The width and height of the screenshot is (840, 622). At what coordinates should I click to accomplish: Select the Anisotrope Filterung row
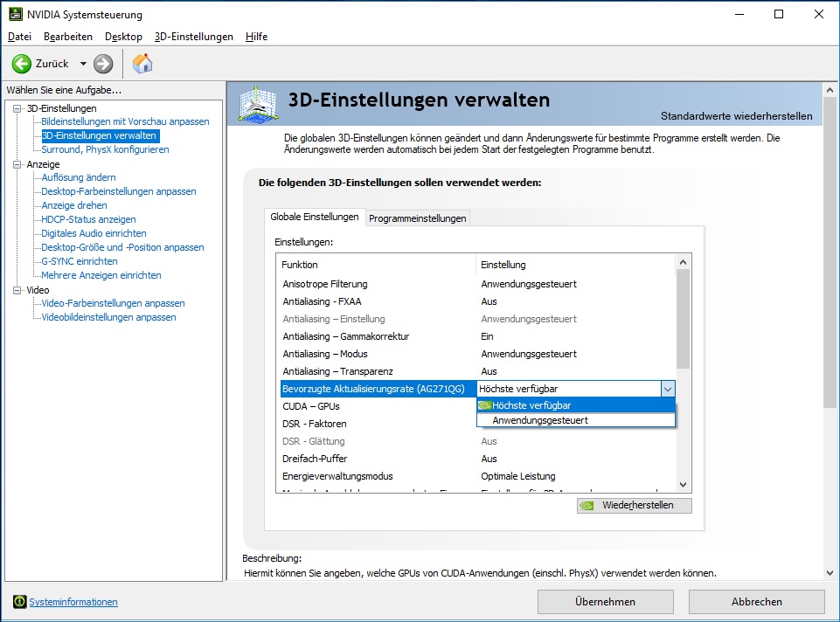pyautogui.click(x=477, y=284)
